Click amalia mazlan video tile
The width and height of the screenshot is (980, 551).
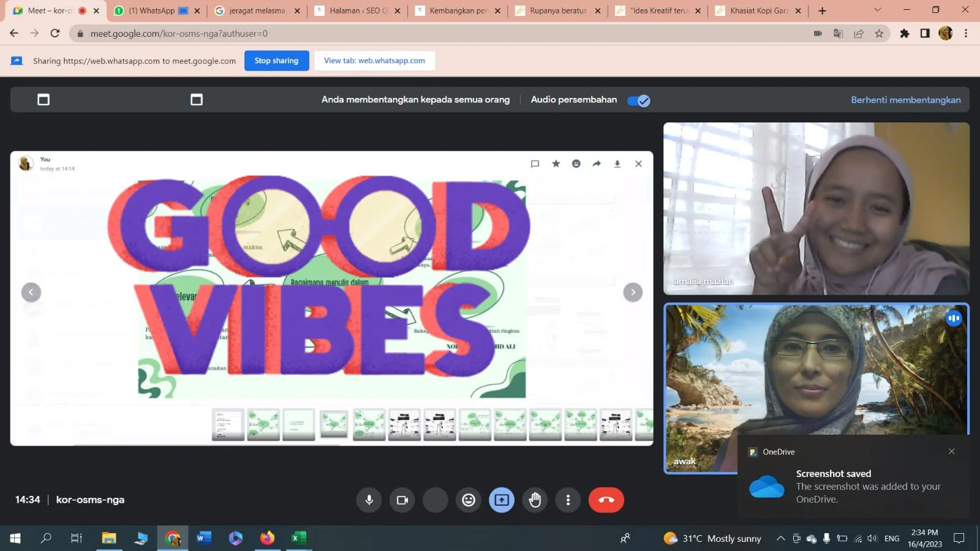click(816, 209)
